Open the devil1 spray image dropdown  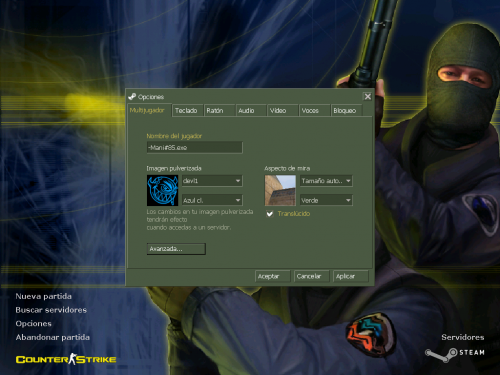point(212,181)
